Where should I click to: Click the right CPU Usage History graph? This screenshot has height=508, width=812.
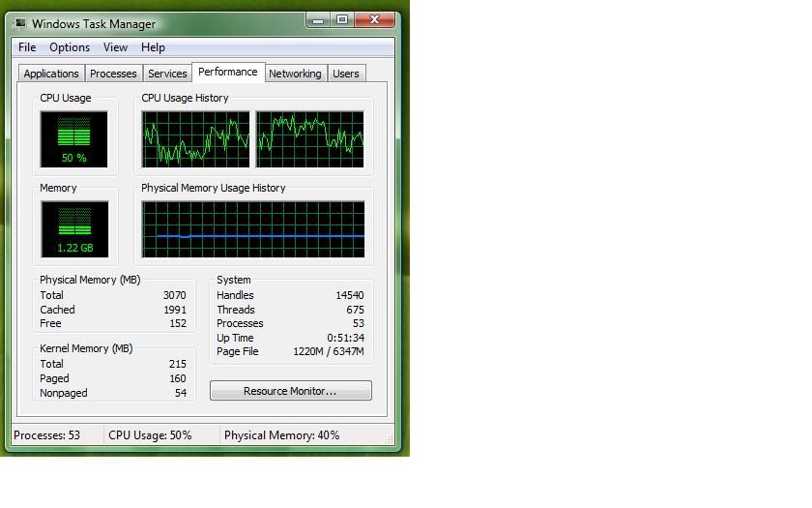click(x=309, y=138)
